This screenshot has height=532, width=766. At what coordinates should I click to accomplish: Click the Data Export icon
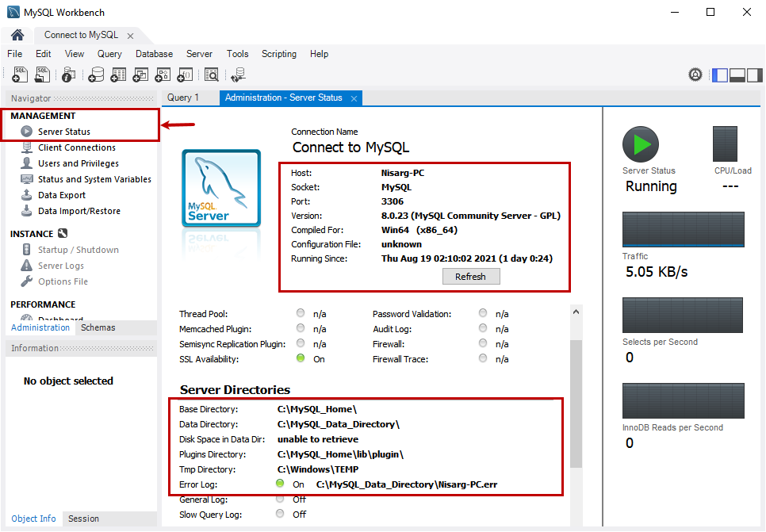(x=27, y=194)
